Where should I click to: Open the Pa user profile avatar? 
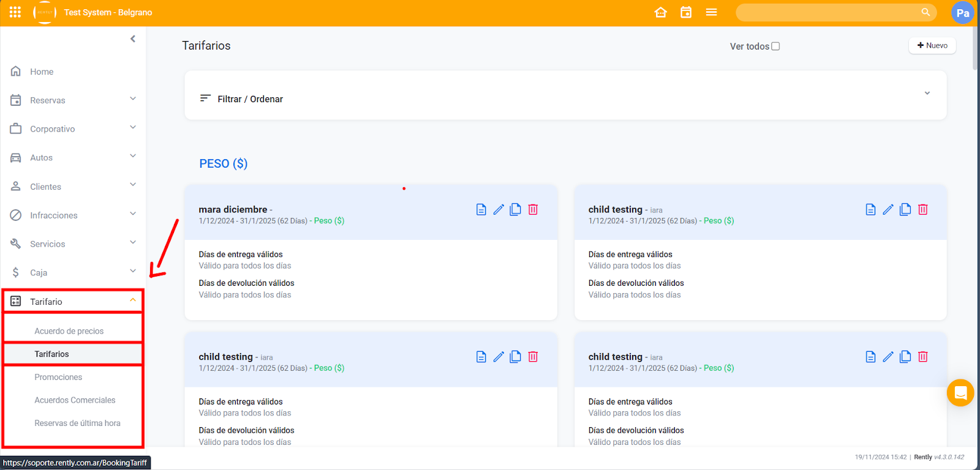coord(962,13)
